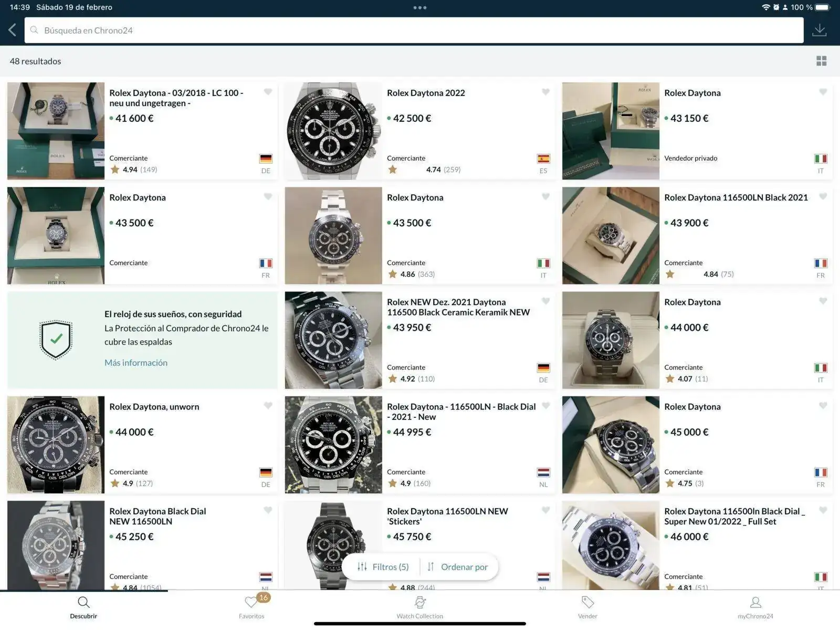Open Filtros (5) filter options

pos(383,567)
